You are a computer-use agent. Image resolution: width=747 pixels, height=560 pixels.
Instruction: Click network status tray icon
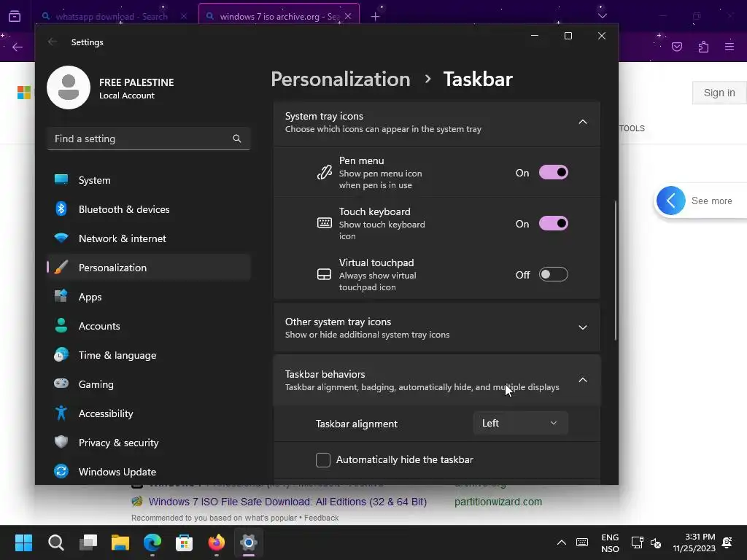coord(637,542)
